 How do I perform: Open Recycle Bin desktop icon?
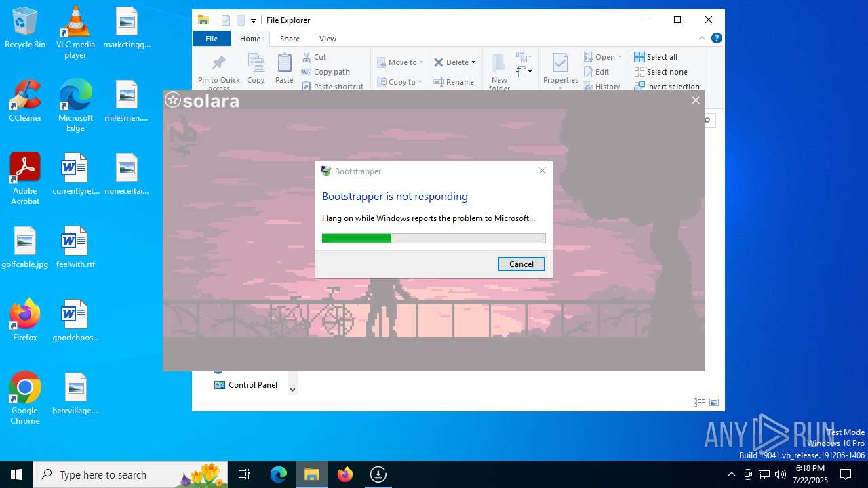[25, 28]
